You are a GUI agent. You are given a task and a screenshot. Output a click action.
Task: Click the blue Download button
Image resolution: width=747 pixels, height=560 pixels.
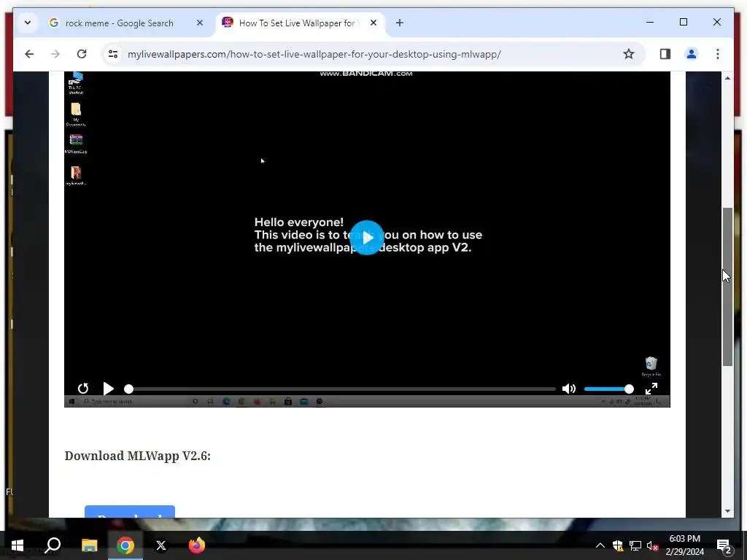pyautogui.click(x=130, y=511)
